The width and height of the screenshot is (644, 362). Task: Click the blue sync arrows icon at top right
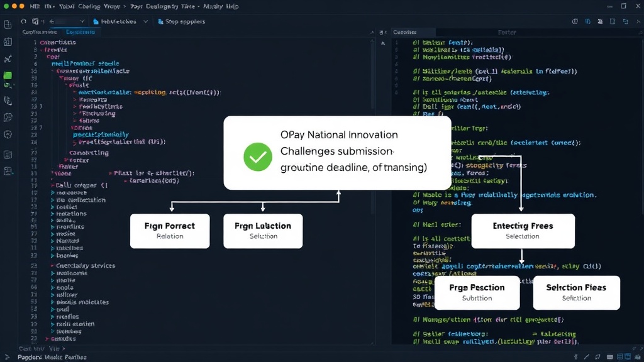coord(626,21)
